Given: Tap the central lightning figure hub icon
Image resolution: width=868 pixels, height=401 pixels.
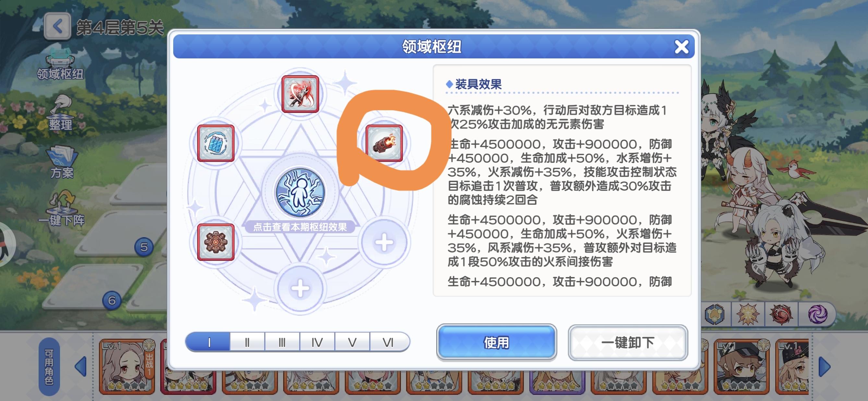Looking at the screenshot, I should [x=300, y=192].
